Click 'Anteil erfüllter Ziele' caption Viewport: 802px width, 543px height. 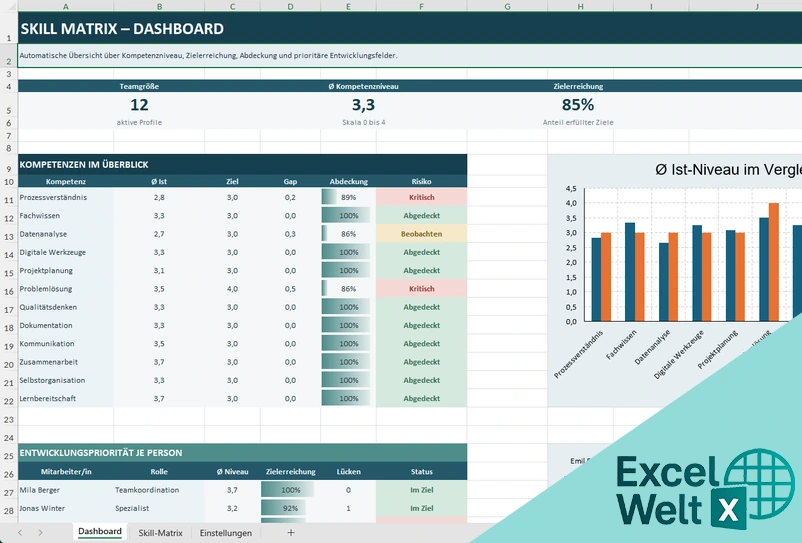[578, 123]
